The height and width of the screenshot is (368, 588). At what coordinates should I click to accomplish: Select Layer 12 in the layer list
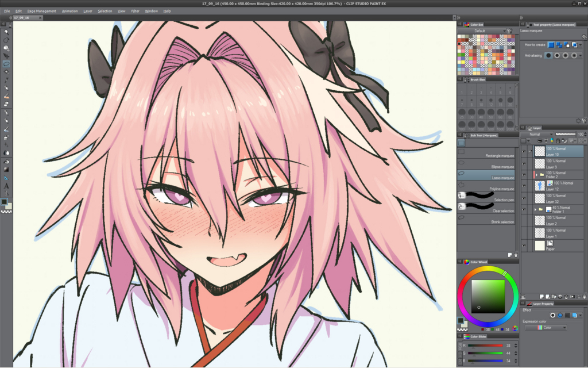coord(559,186)
